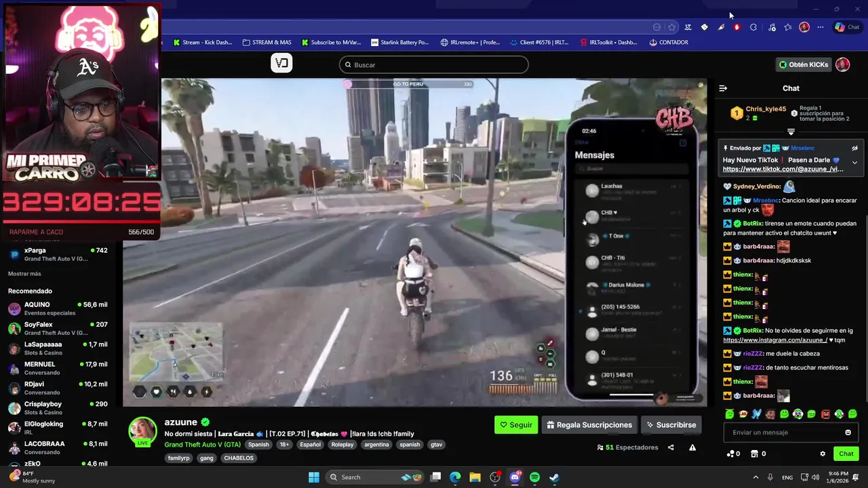Report the stream with warning icon
The height and width of the screenshot is (488, 868).
click(692, 447)
